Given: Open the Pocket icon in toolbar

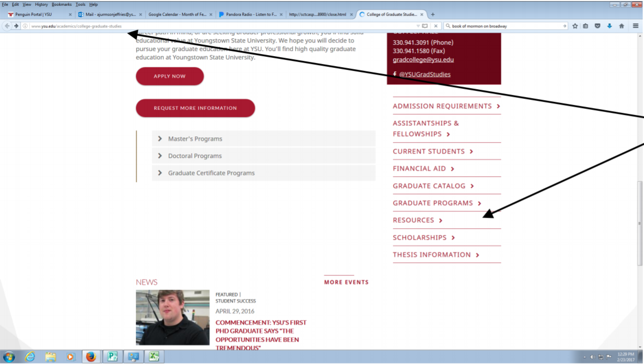Looking at the screenshot, I should click(597, 26).
